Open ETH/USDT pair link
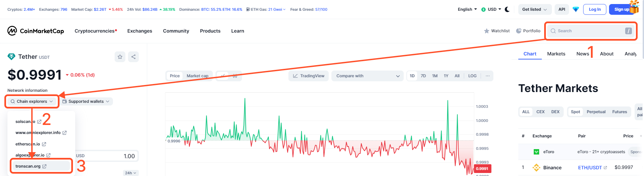 click(590, 168)
